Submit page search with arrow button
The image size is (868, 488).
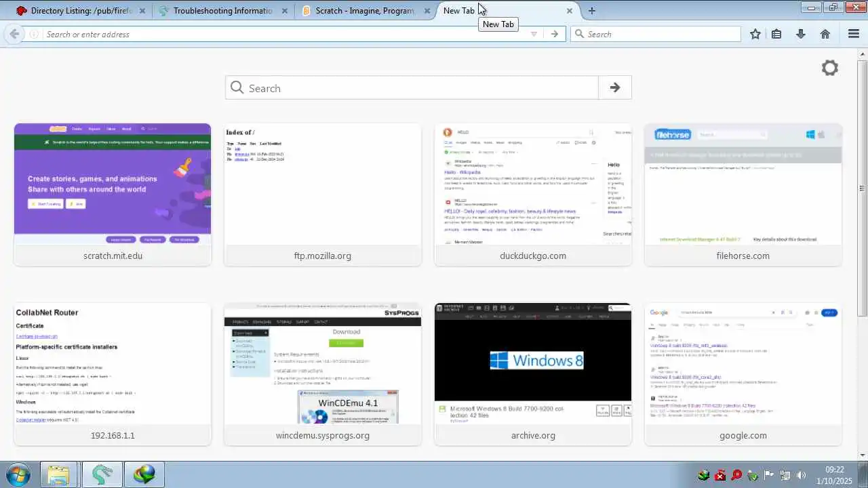615,87
